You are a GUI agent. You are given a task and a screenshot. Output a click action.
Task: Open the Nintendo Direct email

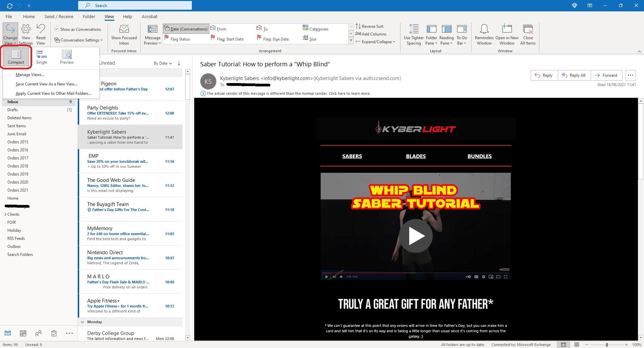130,258
